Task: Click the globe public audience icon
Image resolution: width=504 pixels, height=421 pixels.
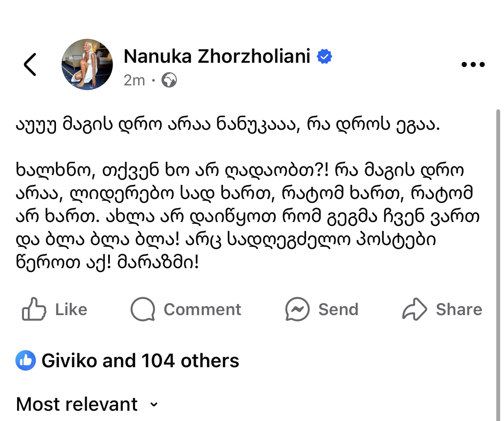Action: click(x=169, y=80)
